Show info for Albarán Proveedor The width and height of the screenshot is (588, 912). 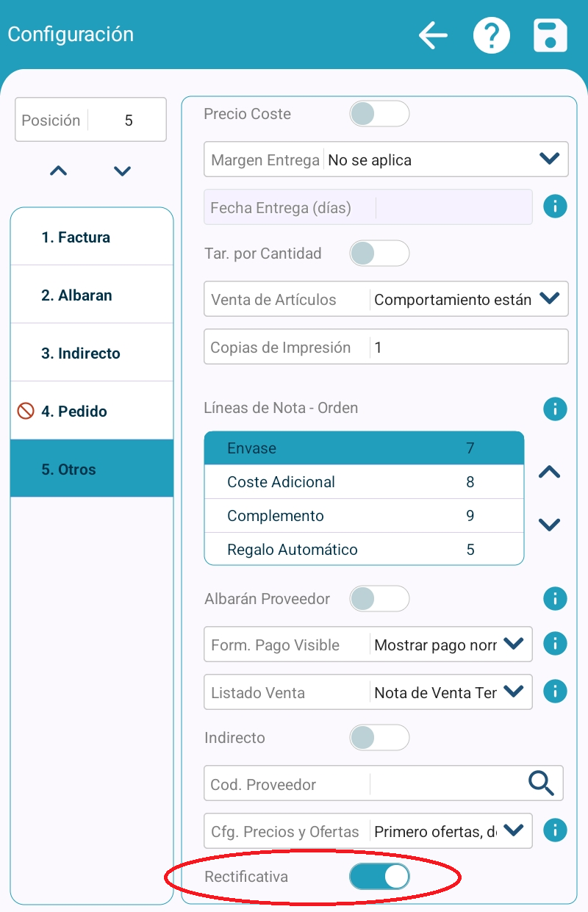(x=555, y=598)
